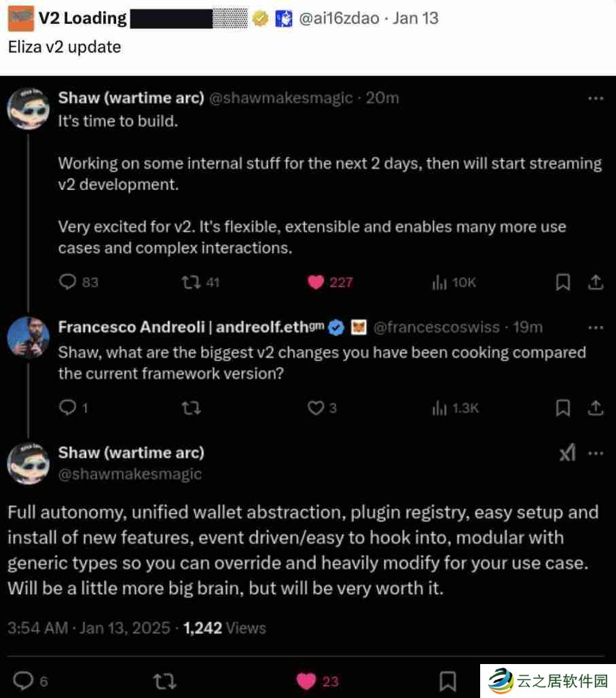Share Shaw's first tweet
This screenshot has width=616, height=698.
(595, 282)
